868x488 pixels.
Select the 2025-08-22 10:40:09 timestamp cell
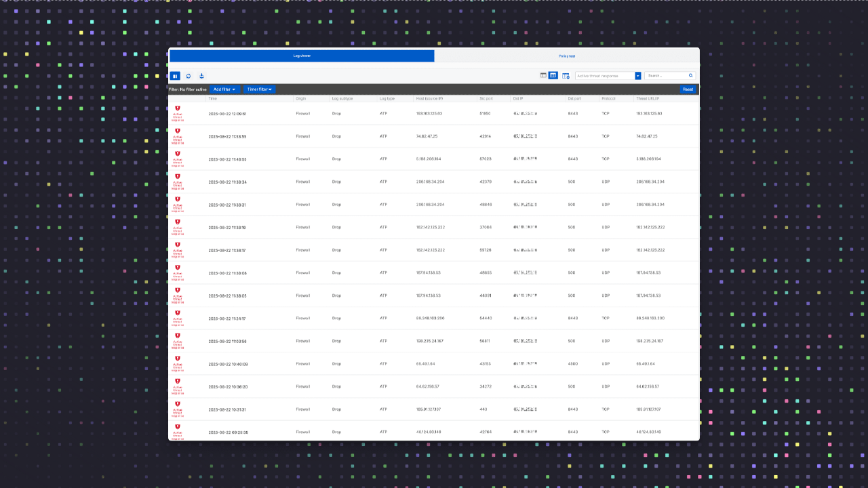[x=227, y=364]
